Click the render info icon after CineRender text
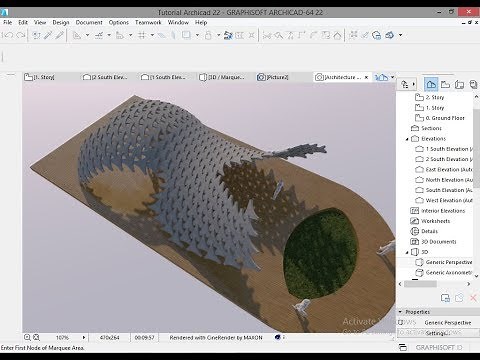The height and width of the screenshot is (360, 480). [x=277, y=337]
